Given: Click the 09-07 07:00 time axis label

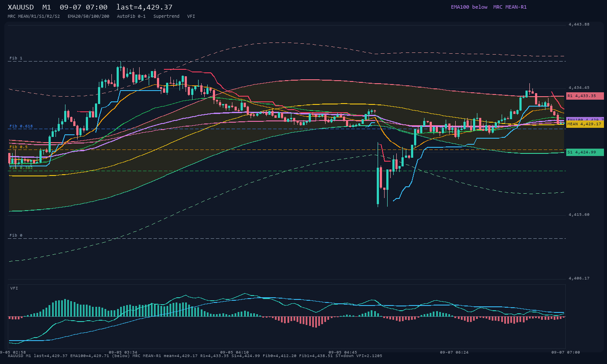Looking at the screenshot, I should click(566, 352).
